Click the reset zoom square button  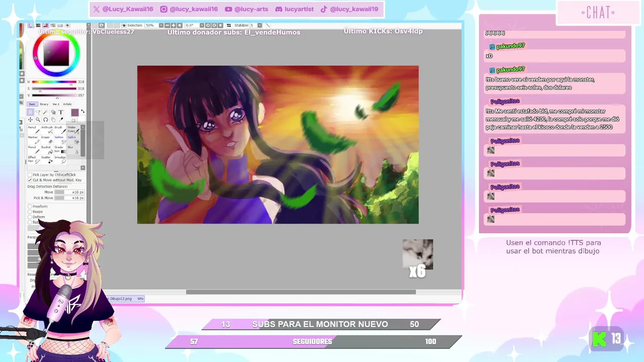click(x=180, y=25)
